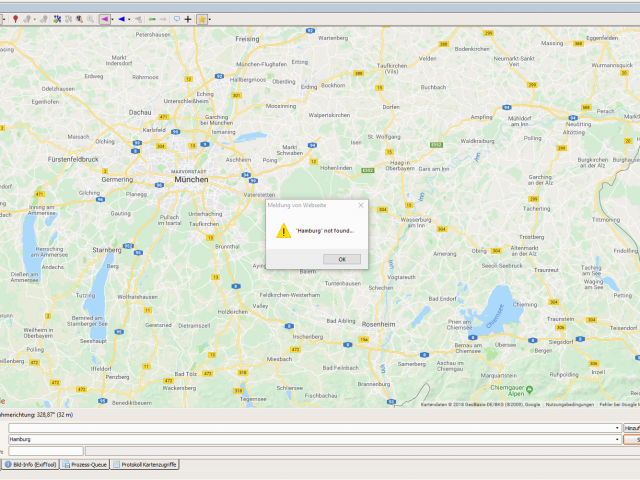Click the second grayed-out pin icon
This screenshot has height=480, width=640.
click(x=44, y=19)
